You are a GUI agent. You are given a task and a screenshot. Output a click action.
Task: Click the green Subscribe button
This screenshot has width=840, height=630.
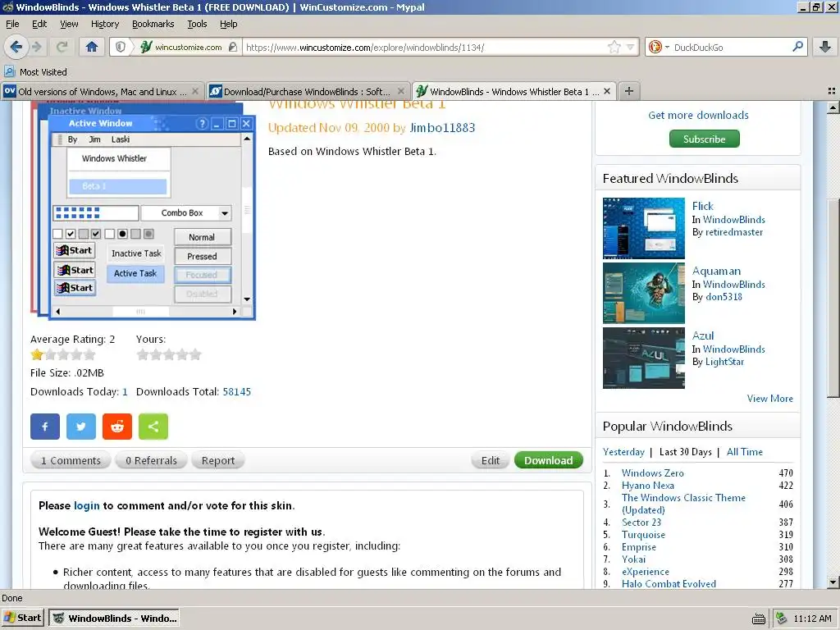[x=705, y=139]
